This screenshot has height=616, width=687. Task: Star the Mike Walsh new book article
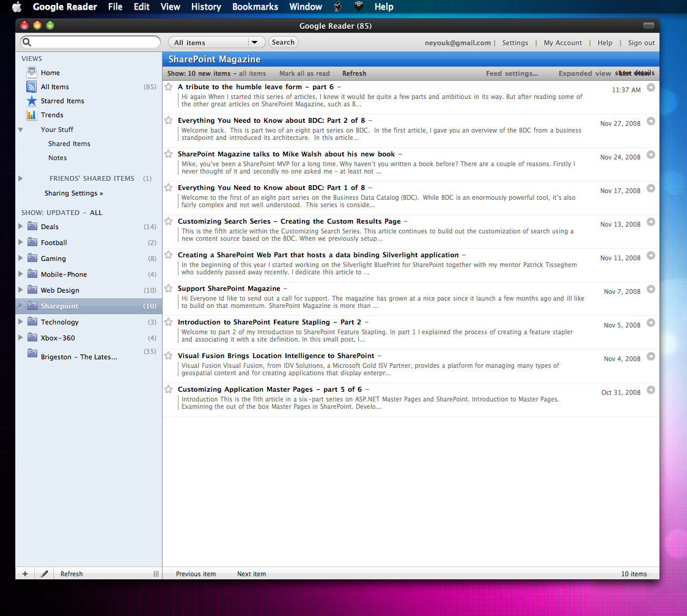tap(168, 154)
